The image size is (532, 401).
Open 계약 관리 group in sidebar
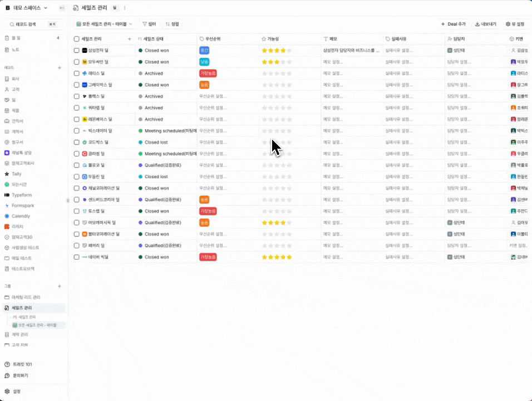(x=20, y=335)
